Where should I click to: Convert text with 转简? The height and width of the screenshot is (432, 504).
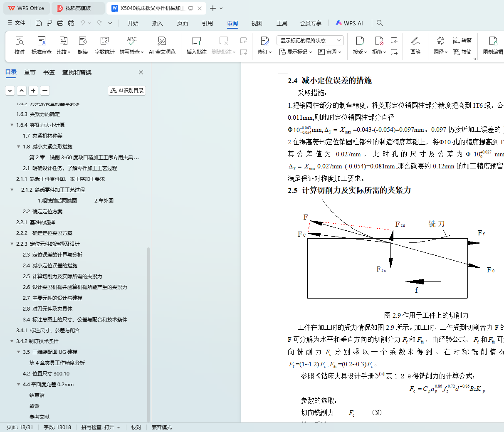coord(462,52)
